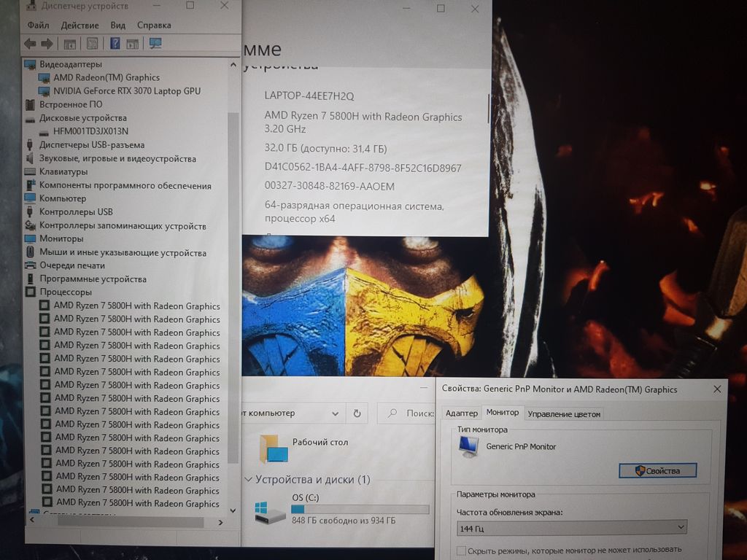This screenshot has height=560, width=747.
Task: Switch to the Адаптер tab
Action: pyautogui.click(x=461, y=413)
